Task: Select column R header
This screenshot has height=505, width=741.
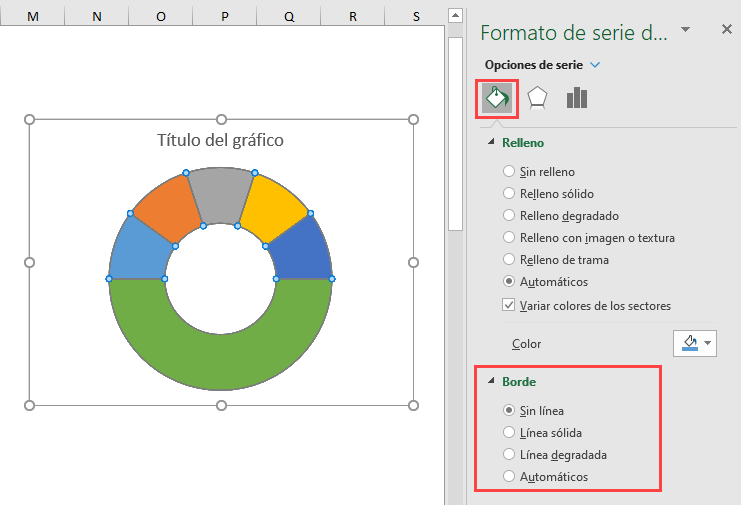Action: [x=353, y=17]
